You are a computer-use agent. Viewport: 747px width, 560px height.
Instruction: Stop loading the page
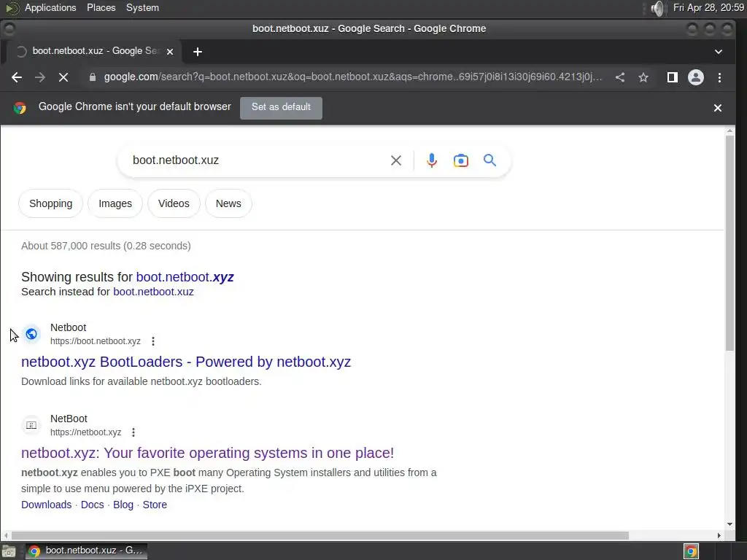click(63, 77)
